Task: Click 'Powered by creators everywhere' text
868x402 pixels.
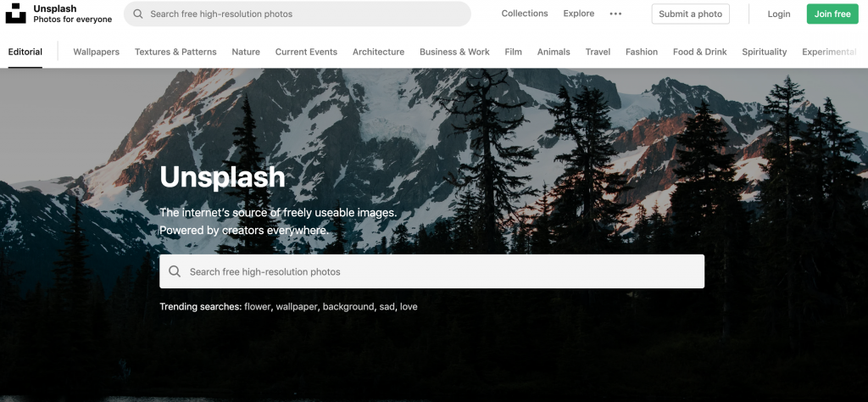Action: click(x=244, y=230)
